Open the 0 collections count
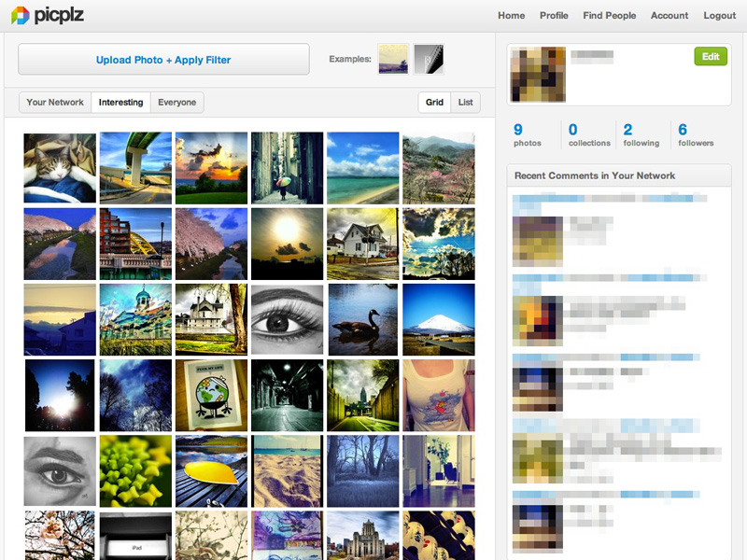 (x=589, y=134)
